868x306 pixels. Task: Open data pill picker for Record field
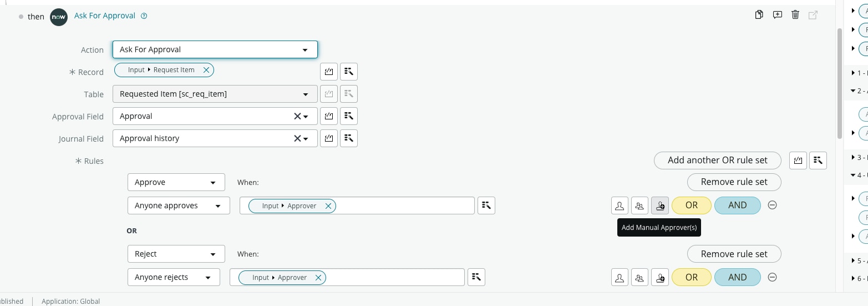click(x=348, y=72)
